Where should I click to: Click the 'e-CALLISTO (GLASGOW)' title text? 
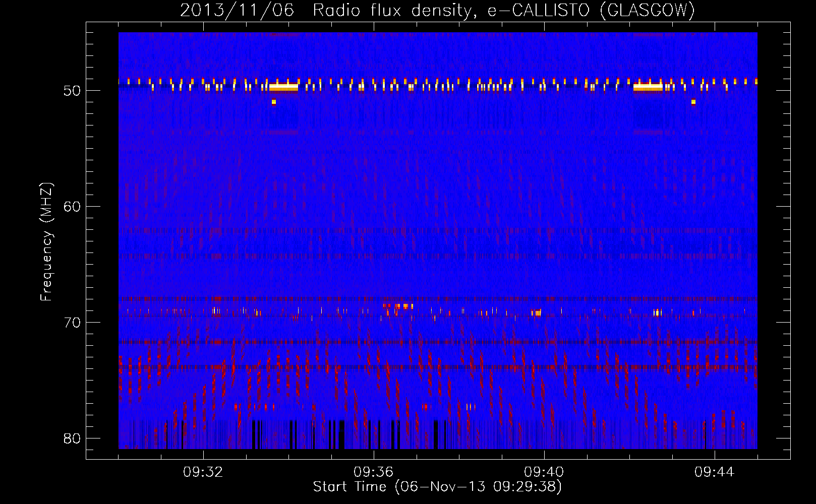pos(592,11)
